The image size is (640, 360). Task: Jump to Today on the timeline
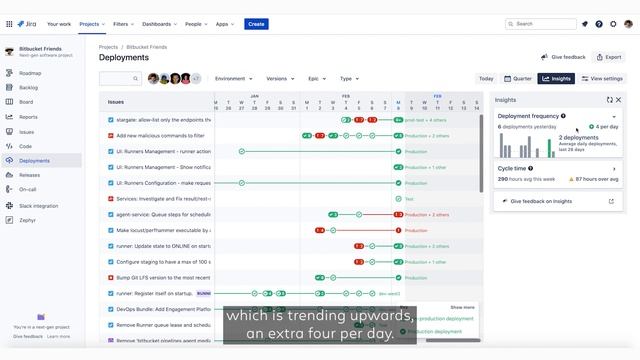click(x=486, y=78)
